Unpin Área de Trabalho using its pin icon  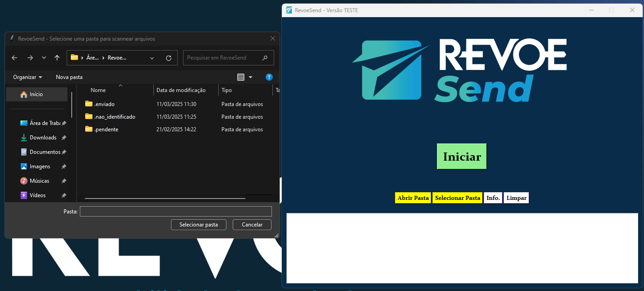(64, 123)
